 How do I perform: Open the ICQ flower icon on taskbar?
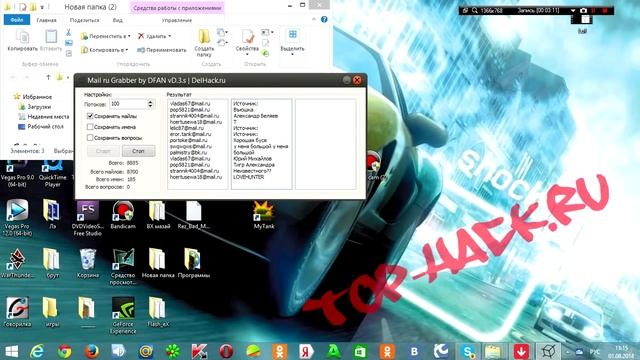(x=173, y=351)
